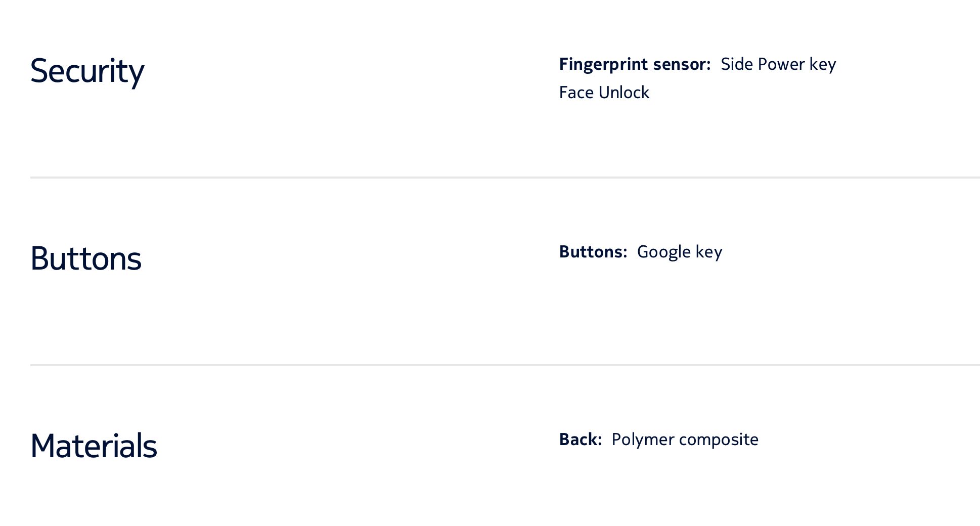980x526 pixels.
Task: Click the word "Face" under fingerprint row
Action: pos(576,93)
